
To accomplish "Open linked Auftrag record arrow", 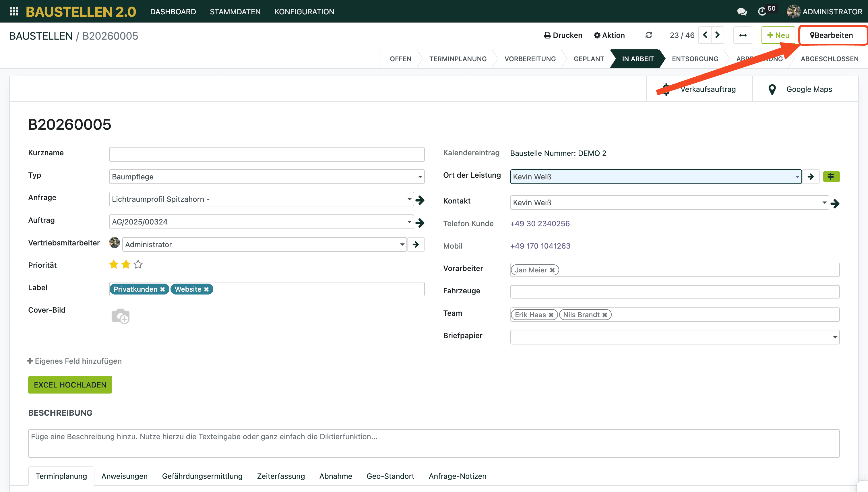I will [420, 222].
